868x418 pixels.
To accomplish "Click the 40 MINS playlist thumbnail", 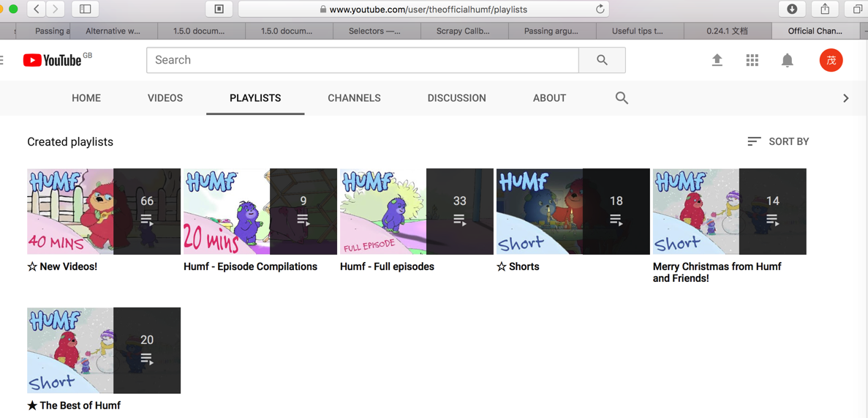I will (x=104, y=212).
